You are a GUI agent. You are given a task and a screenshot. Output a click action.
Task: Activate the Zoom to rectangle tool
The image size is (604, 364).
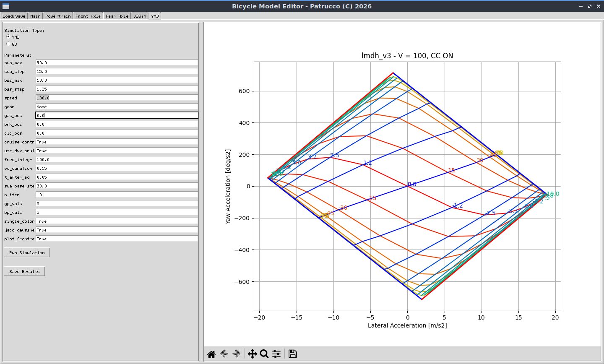click(x=264, y=354)
